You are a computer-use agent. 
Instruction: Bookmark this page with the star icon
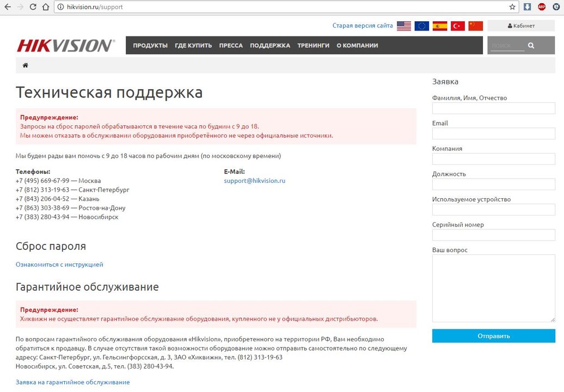pos(512,7)
